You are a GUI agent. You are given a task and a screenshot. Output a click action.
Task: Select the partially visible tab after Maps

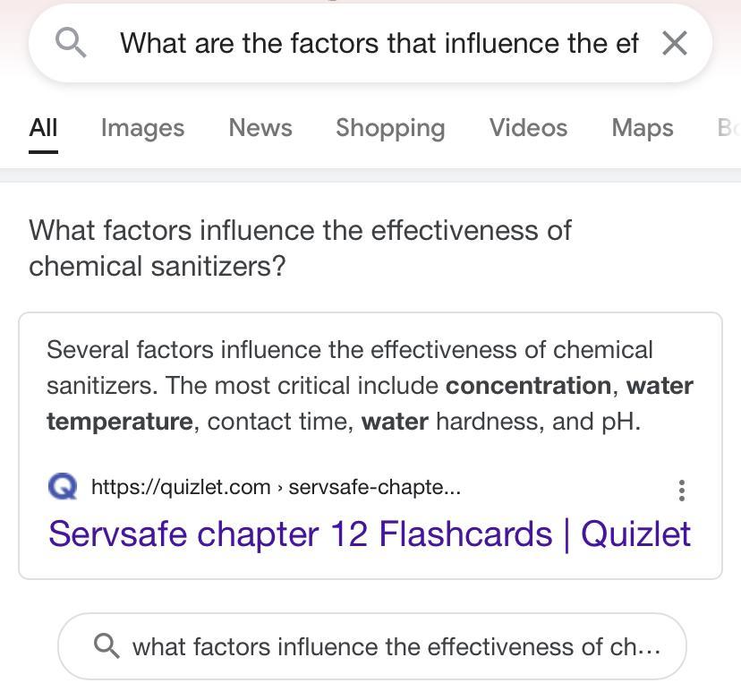pyautogui.click(x=728, y=127)
